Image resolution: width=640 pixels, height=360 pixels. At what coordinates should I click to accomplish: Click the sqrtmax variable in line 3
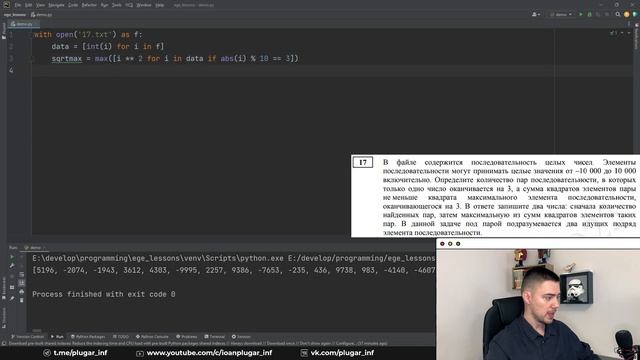click(x=67, y=58)
